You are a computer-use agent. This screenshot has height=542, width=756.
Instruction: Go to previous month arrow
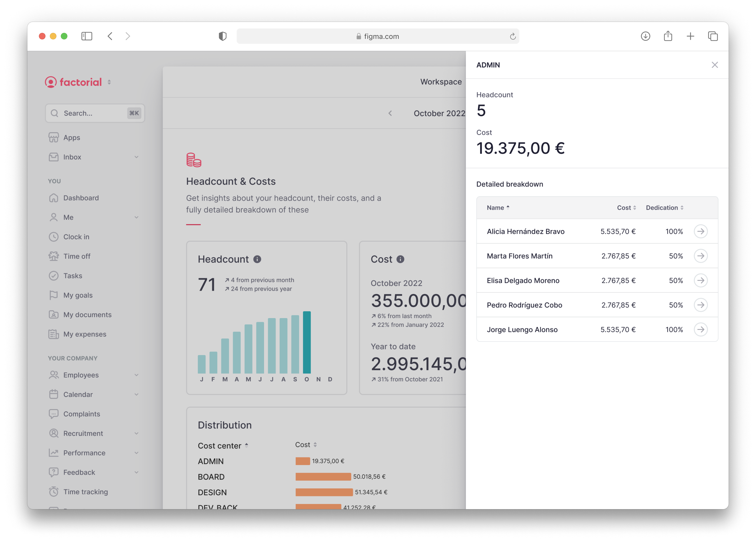tap(390, 113)
